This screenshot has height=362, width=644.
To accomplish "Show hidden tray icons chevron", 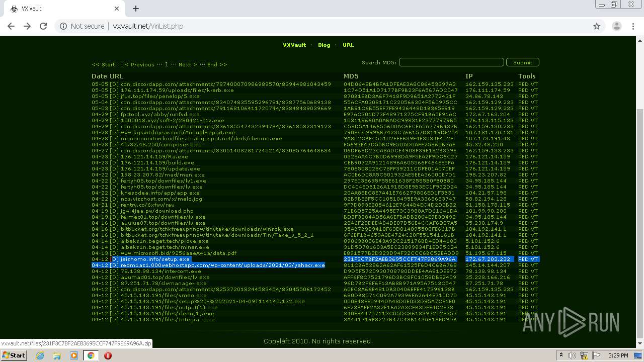I will [x=561, y=355].
